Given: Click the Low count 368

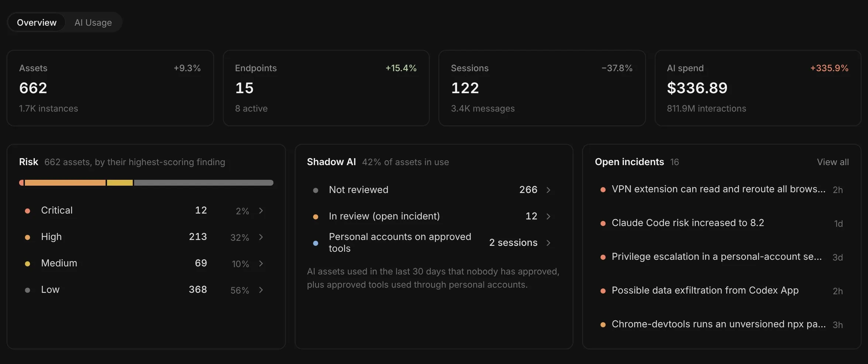Looking at the screenshot, I should [198, 289].
